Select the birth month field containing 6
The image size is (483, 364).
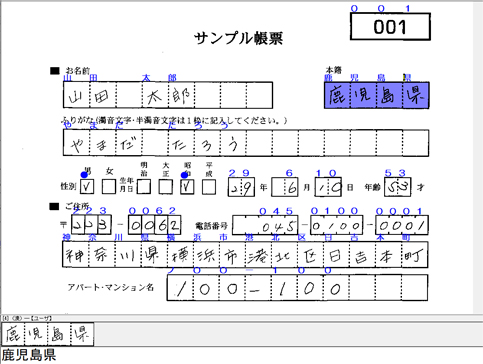pos(285,187)
